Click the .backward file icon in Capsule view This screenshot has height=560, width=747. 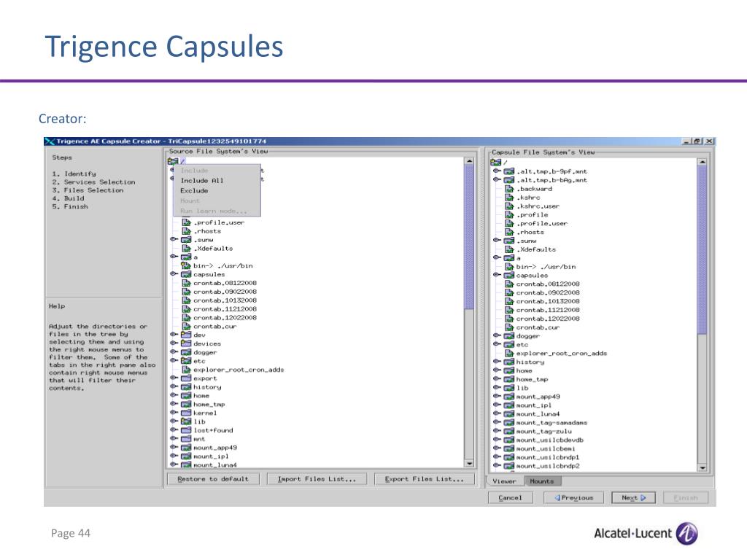click(x=509, y=189)
